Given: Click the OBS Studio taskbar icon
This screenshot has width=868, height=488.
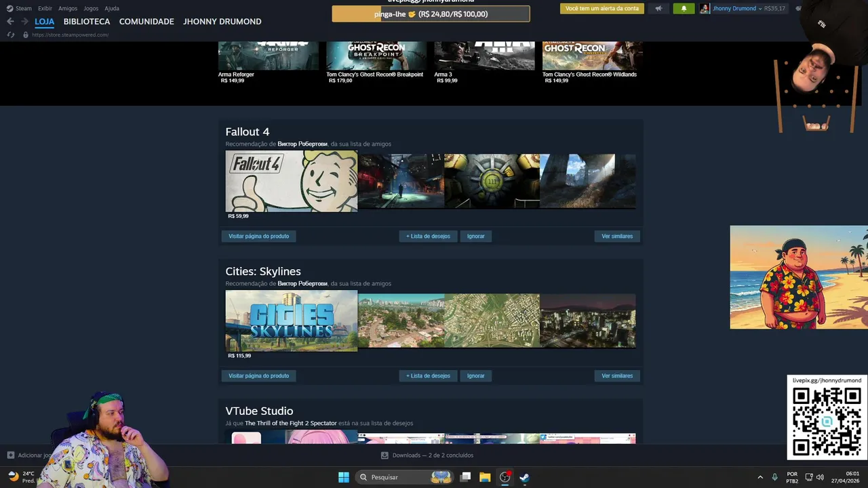Looking at the screenshot, I should 505,477.
